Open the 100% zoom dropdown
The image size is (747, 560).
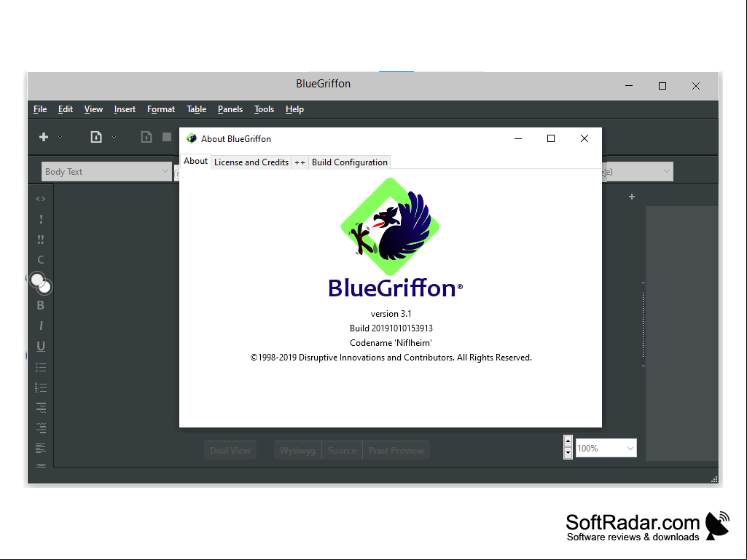click(606, 448)
